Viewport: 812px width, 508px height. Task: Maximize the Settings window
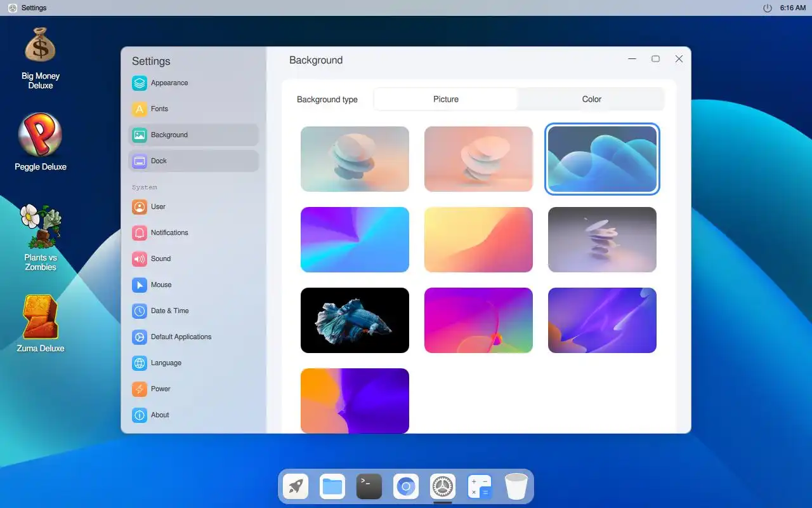(x=655, y=58)
